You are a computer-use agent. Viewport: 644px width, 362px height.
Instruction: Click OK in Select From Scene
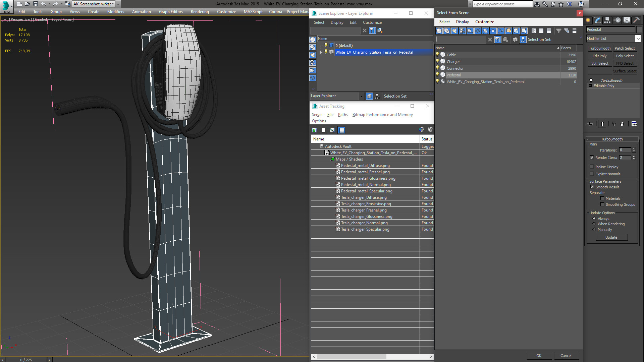click(539, 356)
